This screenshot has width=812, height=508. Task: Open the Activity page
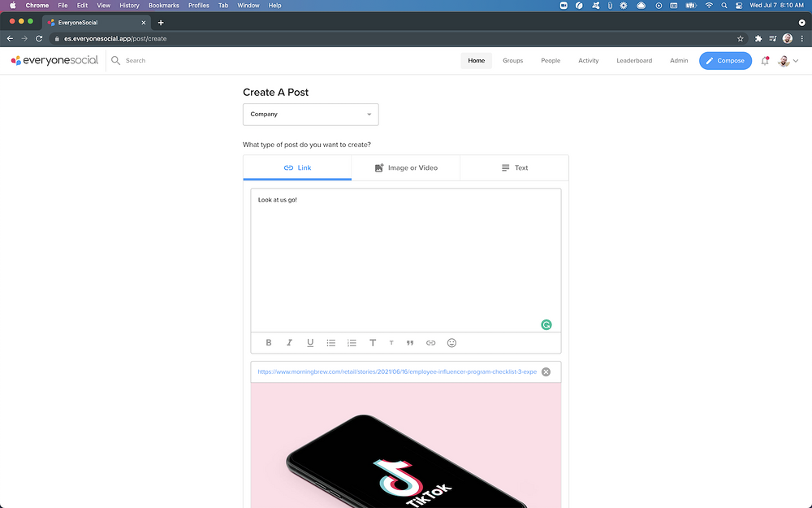pyautogui.click(x=588, y=61)
